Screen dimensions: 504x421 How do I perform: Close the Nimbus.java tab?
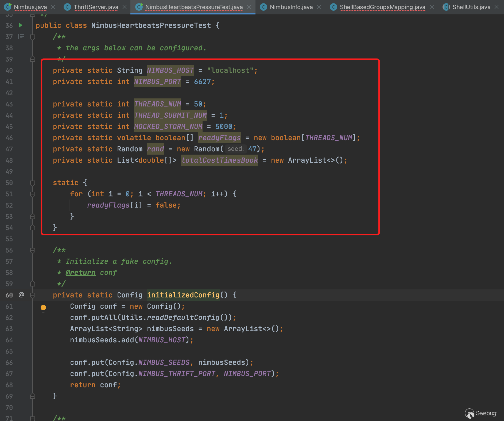click(x=53, y=7)
